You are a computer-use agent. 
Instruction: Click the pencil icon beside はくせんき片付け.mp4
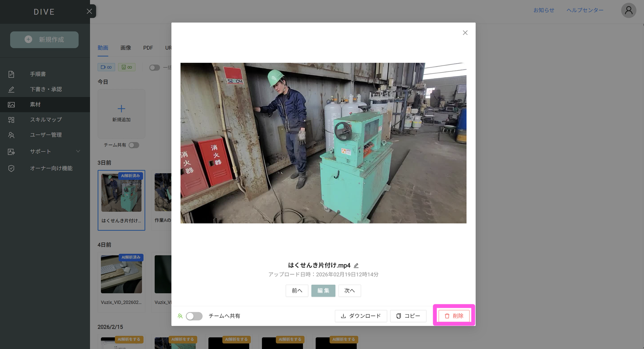click(356, 266)
